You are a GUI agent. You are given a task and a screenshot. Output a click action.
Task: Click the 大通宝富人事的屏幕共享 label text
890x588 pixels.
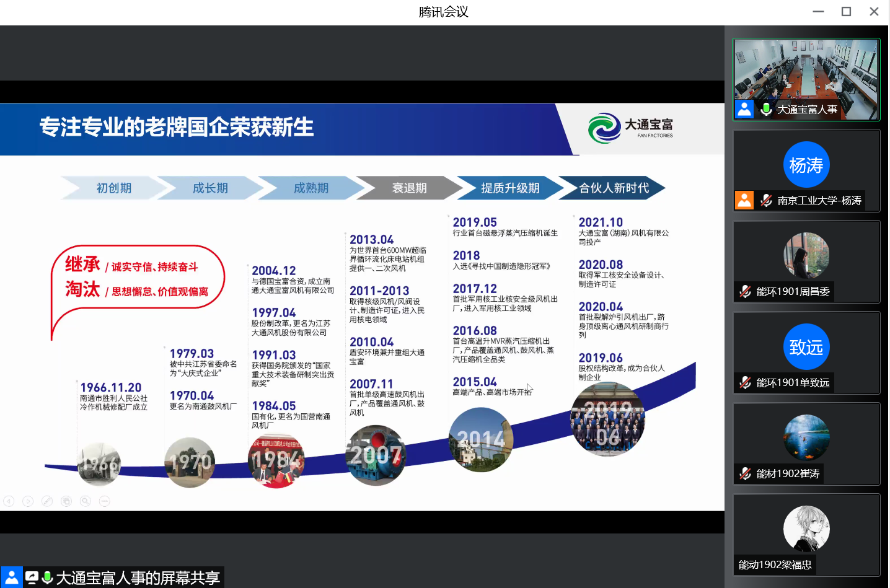[138, 578]
